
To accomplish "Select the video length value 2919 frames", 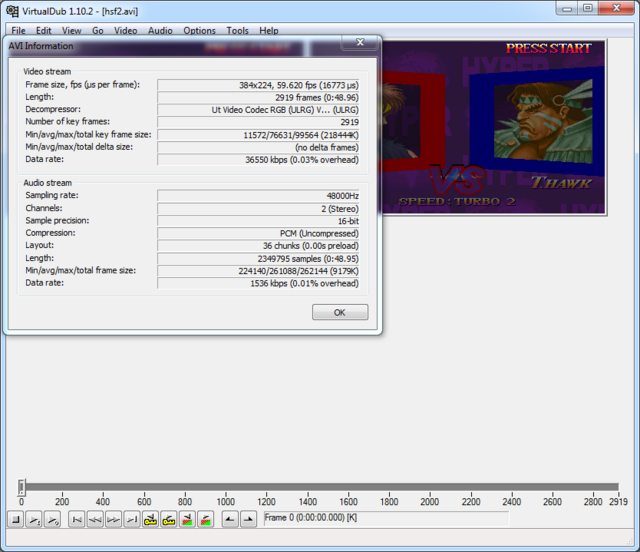I will (x=258, y=97).
